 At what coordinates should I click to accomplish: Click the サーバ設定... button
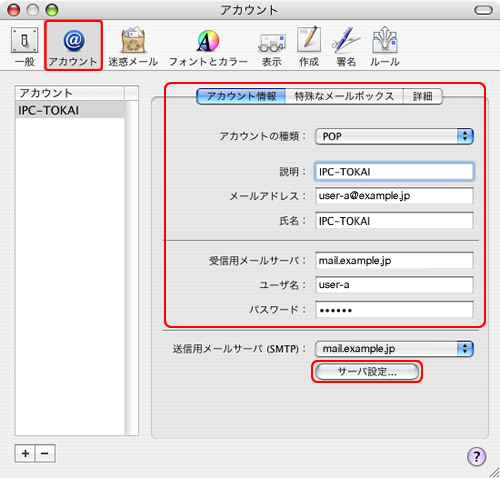(367, 371)
